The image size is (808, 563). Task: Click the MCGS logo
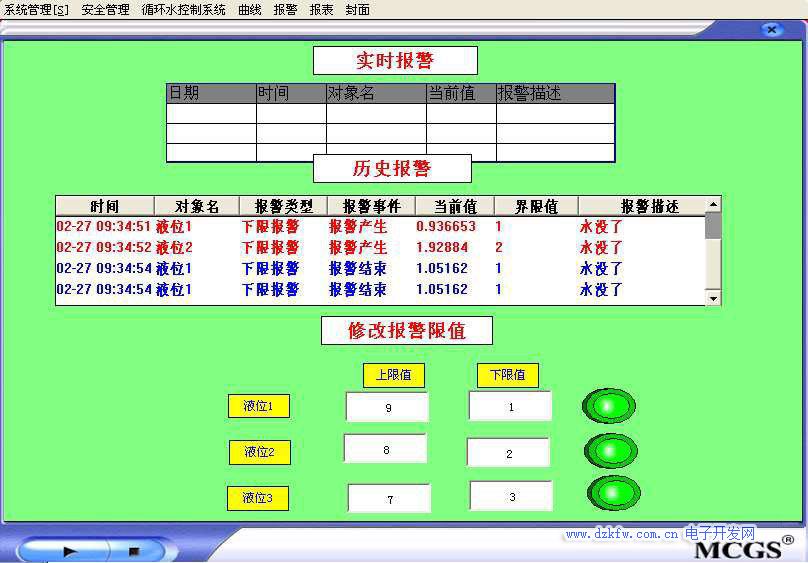pyautogui.click(x=735, y=550)
